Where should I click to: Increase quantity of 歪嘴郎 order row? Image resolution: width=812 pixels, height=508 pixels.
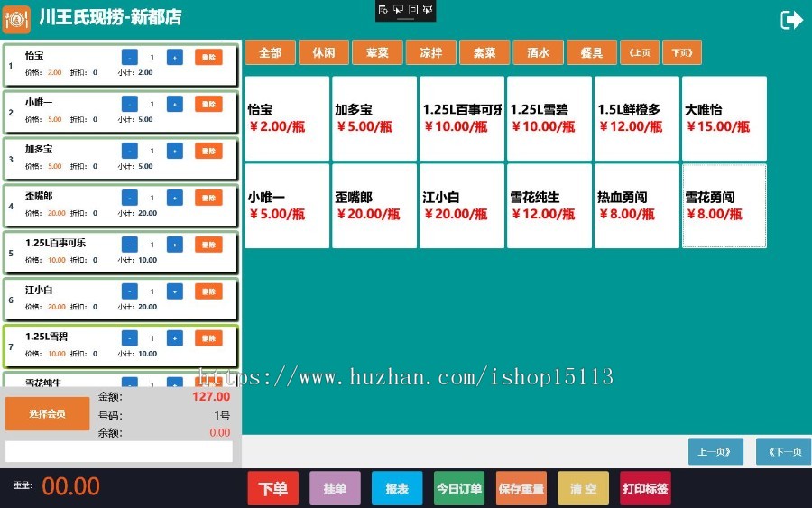point(175,198)
